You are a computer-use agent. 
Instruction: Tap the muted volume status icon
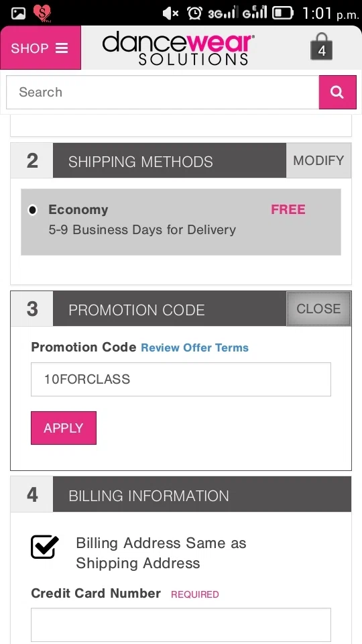coord(170,13)
